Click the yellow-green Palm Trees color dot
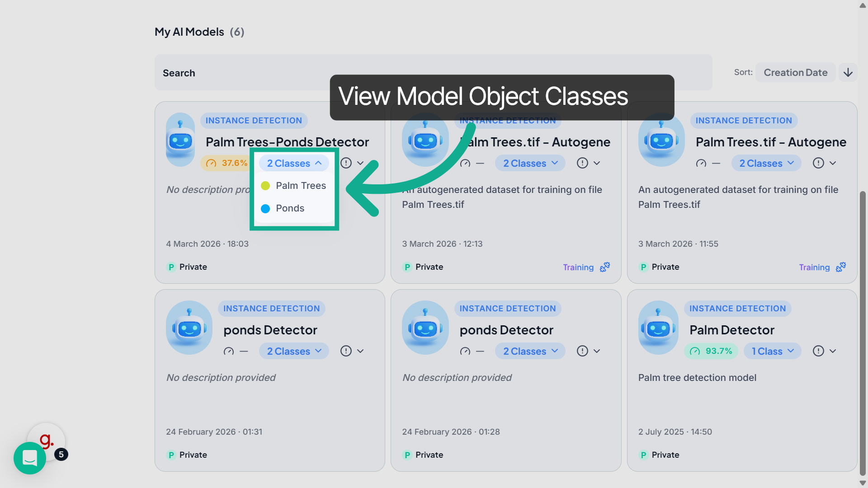Viewport: 868px width, 488px height. (265, 186)
